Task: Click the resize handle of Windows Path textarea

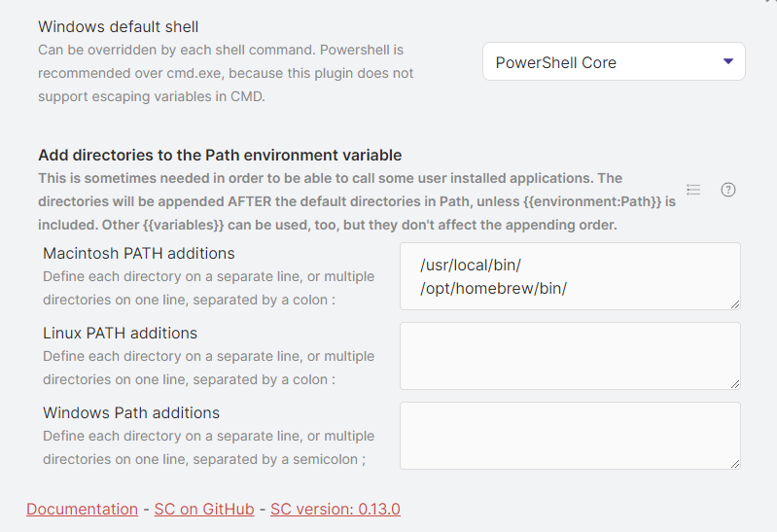Action: 735,464
